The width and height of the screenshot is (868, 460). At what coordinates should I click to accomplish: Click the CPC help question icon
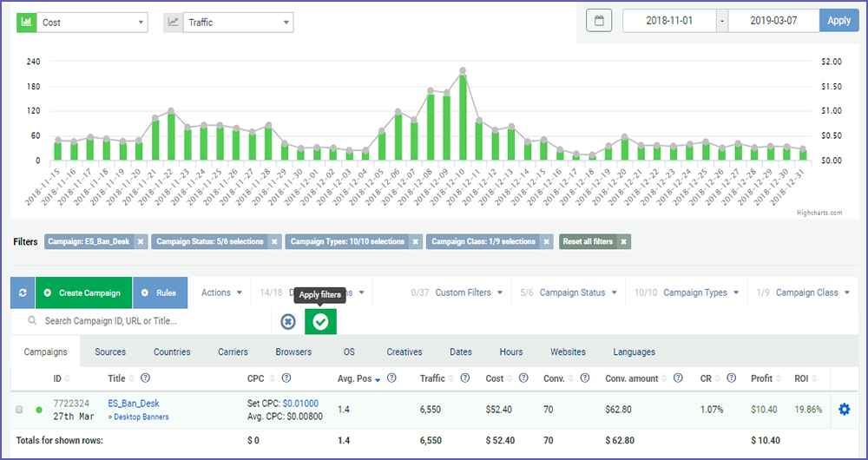(286, 378)
